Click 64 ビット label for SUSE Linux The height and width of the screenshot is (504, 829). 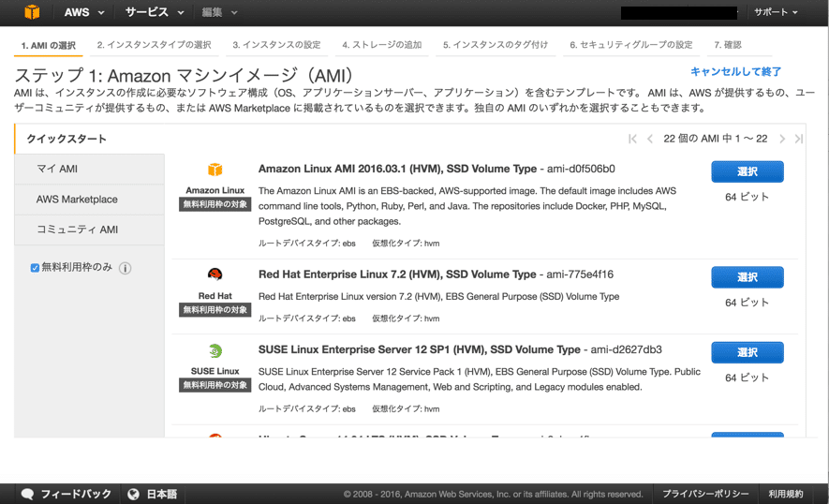pyautogui.click(x=748, y=378)
